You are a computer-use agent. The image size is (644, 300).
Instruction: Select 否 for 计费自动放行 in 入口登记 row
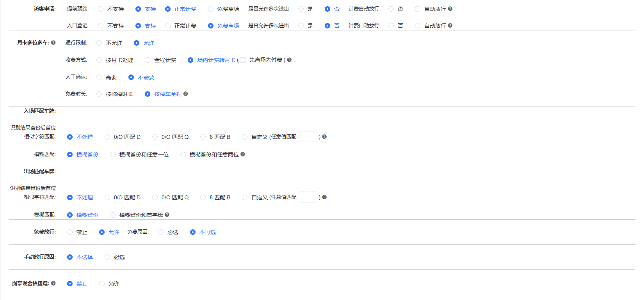[391, 26]
